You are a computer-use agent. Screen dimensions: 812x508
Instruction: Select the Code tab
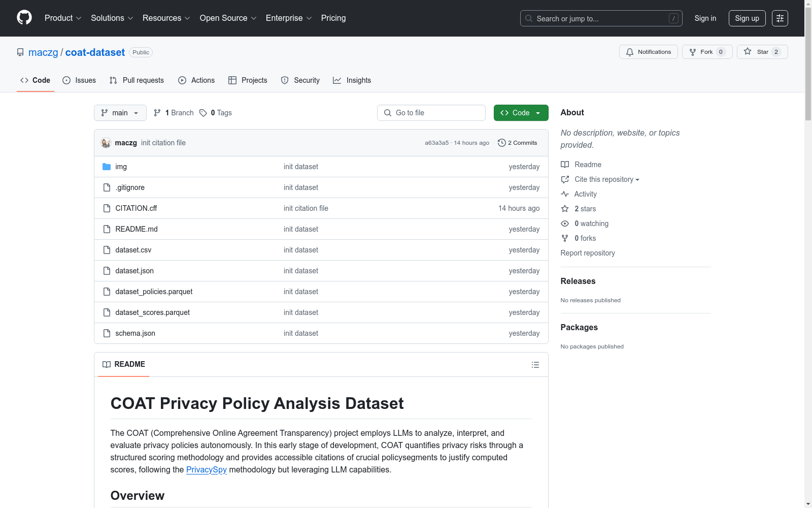(x=36, y=80)
